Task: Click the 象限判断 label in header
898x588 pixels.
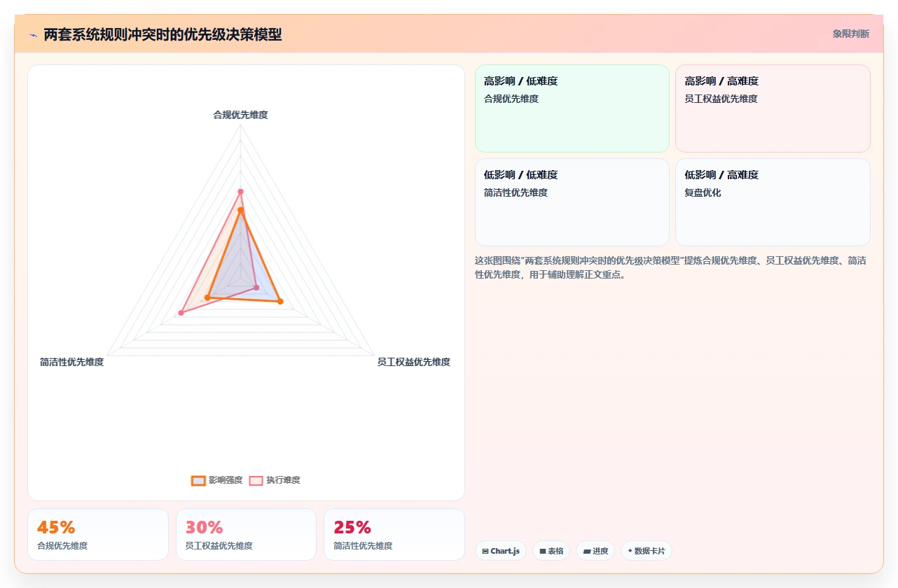Action: click(851, 34)
